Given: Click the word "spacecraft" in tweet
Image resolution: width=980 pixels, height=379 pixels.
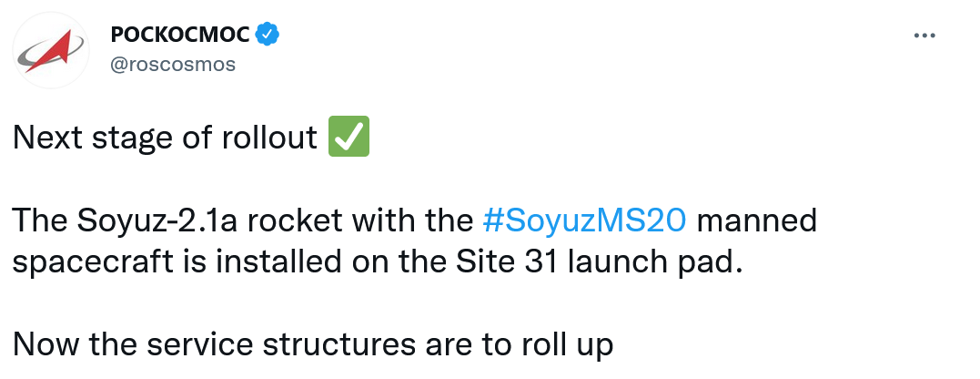Looking at the screenshot, I should click(x=81, y=263).
